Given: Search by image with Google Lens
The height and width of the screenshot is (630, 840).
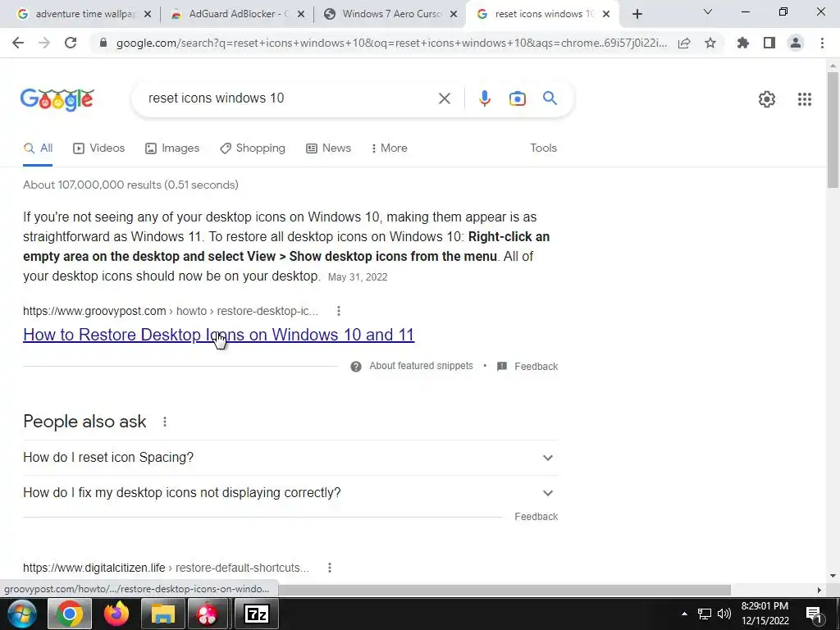Looking at the screenshot, I should tap(518, 98).
